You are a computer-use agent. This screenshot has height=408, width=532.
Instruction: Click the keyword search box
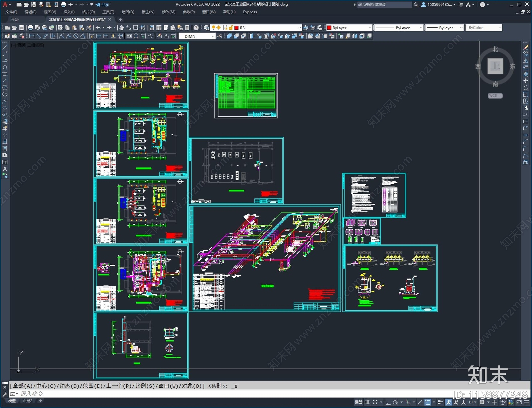point(384,4)
